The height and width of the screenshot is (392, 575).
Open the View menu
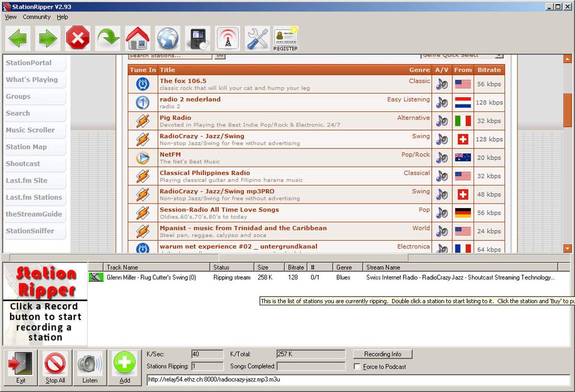click(x=10, y=17)
